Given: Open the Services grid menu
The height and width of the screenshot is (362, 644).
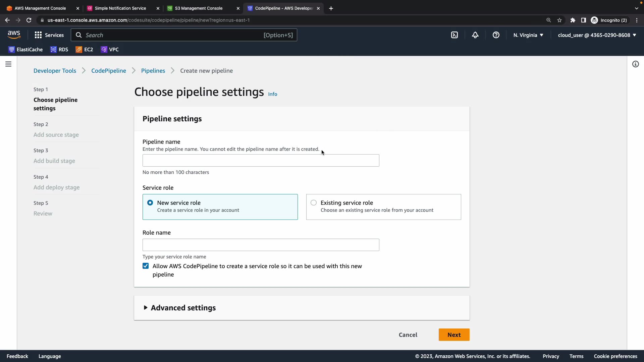Looking at the screenshot, I should pos(49,35).
